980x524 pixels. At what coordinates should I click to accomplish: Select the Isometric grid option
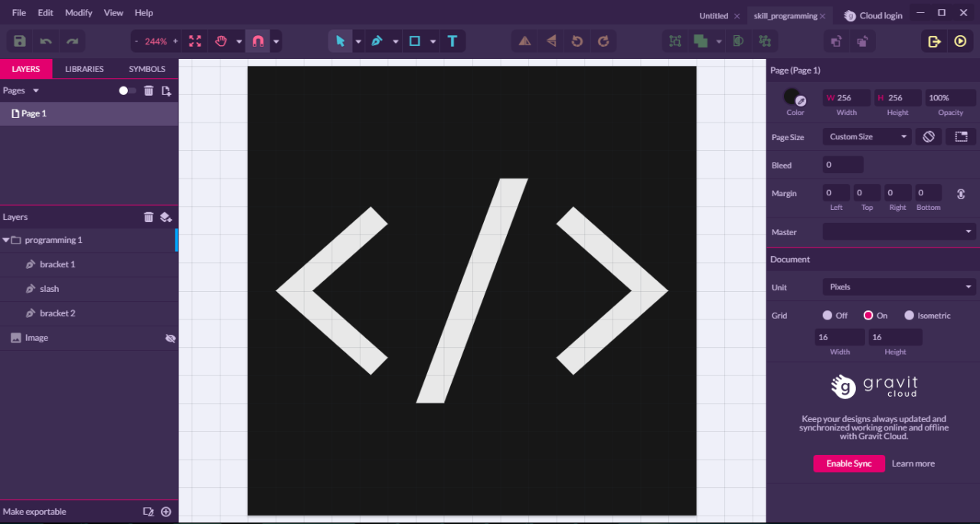[x=910, y=315]
